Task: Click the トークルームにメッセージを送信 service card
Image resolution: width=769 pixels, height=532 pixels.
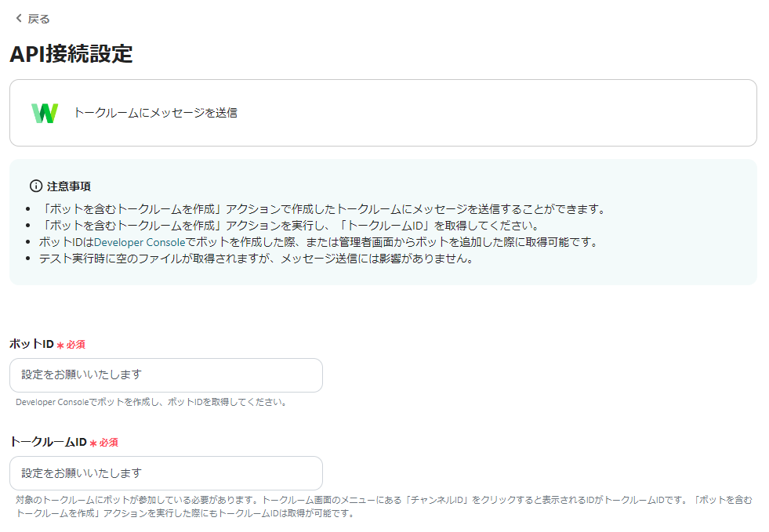Action: [x=384, y=112]
